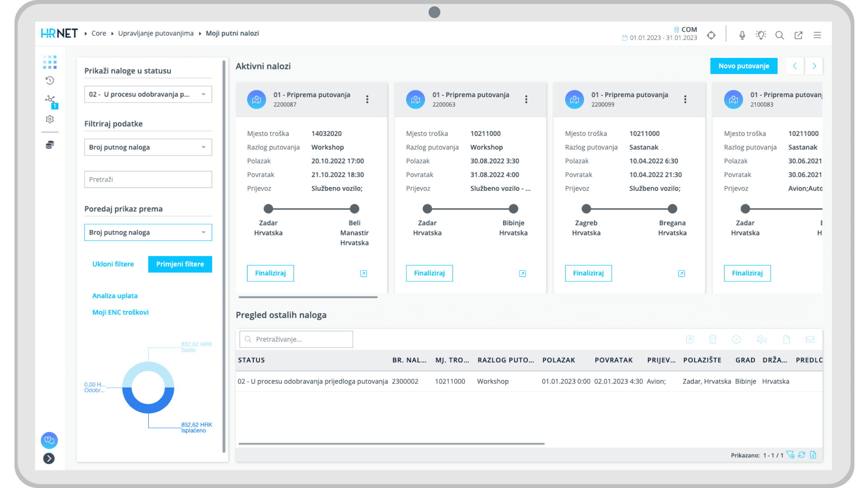The image size is (868, 488).
Task: Activate the microphone icon in header
Action: pyautogui.click(x=742, y=35)
